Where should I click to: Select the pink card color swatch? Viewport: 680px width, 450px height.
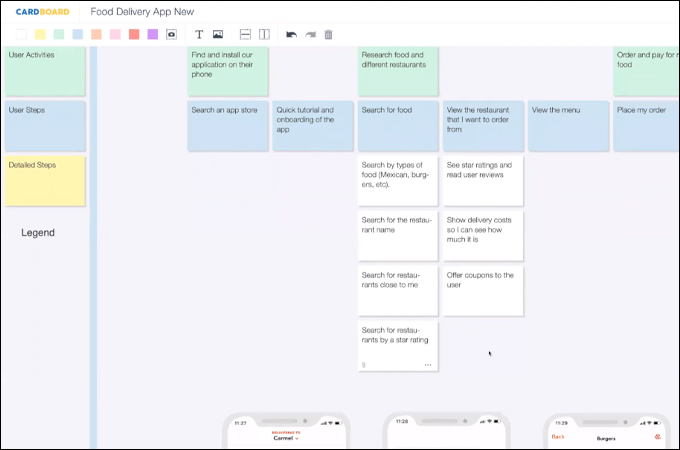click(115, 34)
